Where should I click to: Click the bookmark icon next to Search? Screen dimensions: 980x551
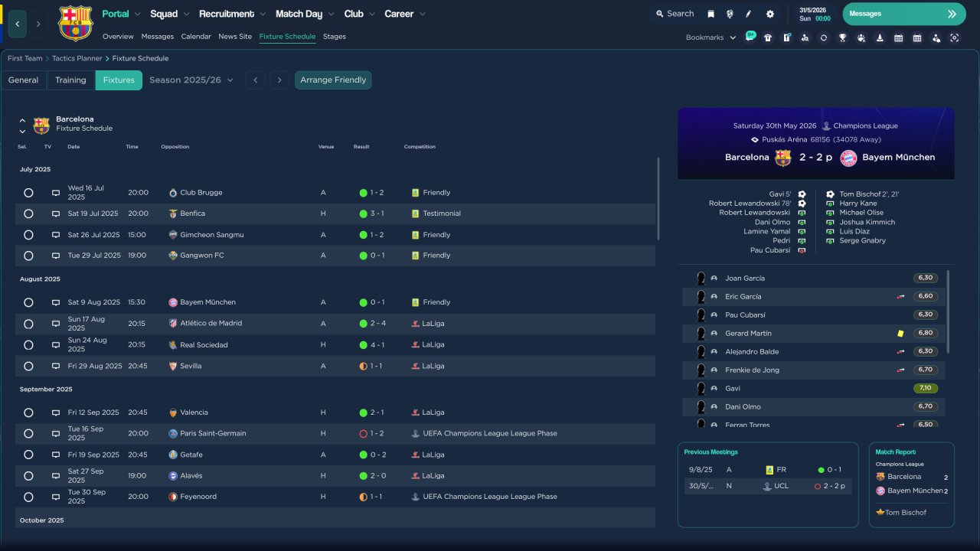(710, 14)
